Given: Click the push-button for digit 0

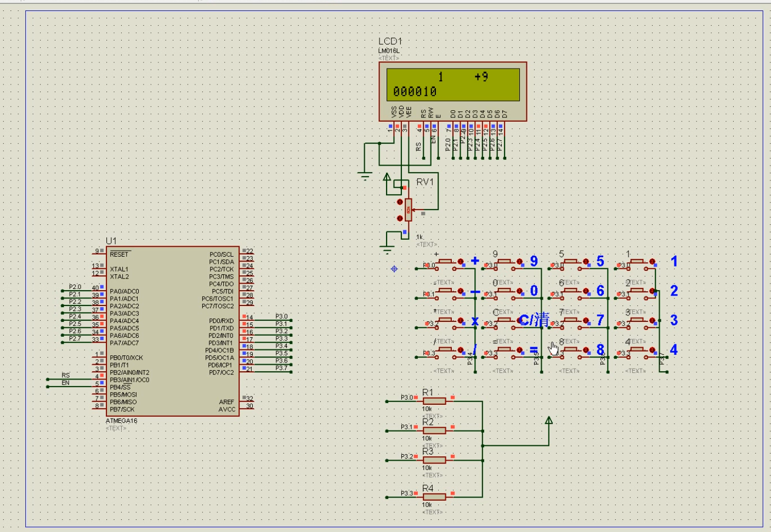Looking at the screenshot, I should 503,291.
